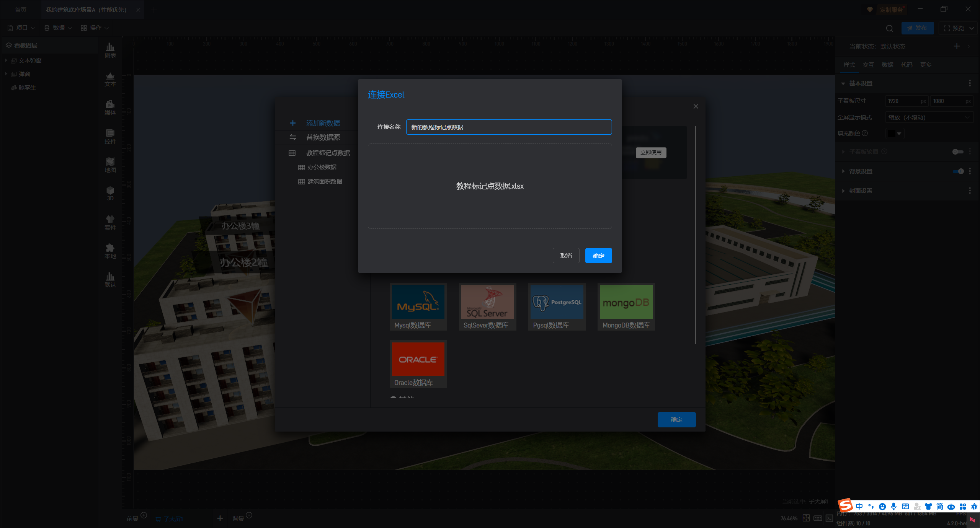Choose the Oracle数据库 data source icon
This screenshot has height=528, width=980.
click(418, 360)
